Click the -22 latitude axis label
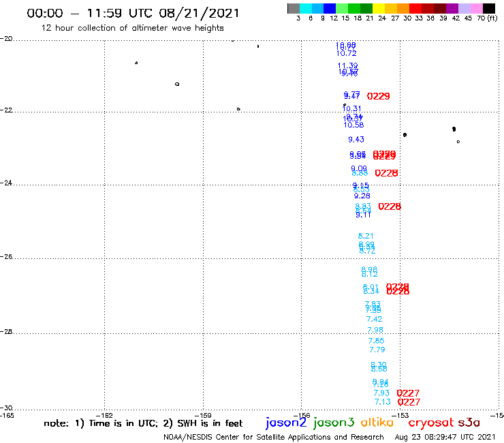The width and height of the screenshot is (504, 443). pos(6,110)
